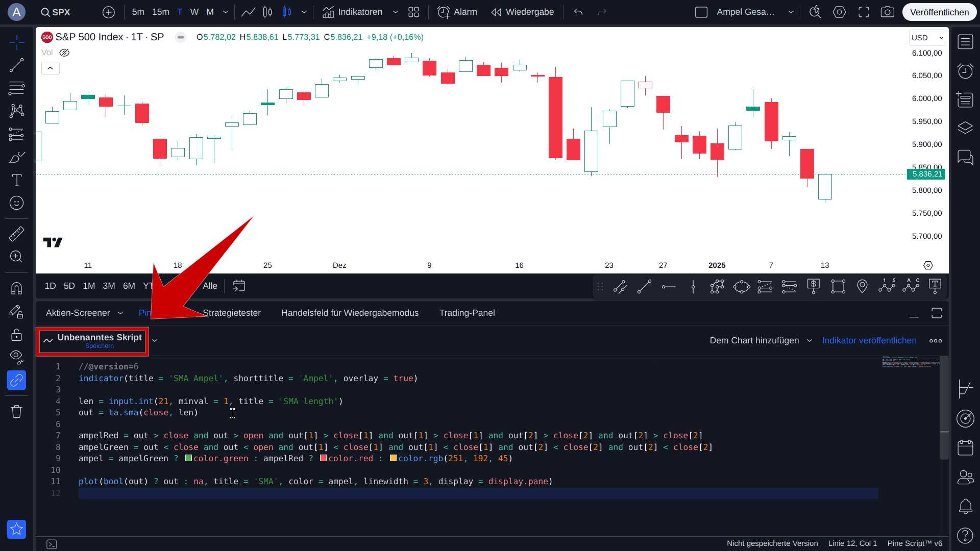Open the USD currency dropdown
The height and width of the screenshot is (551, 980).
[x=927, y=38]
